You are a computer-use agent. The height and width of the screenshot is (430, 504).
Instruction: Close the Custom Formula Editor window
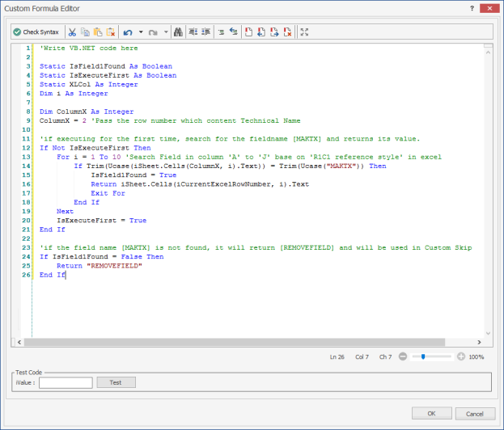coord(489,8)
